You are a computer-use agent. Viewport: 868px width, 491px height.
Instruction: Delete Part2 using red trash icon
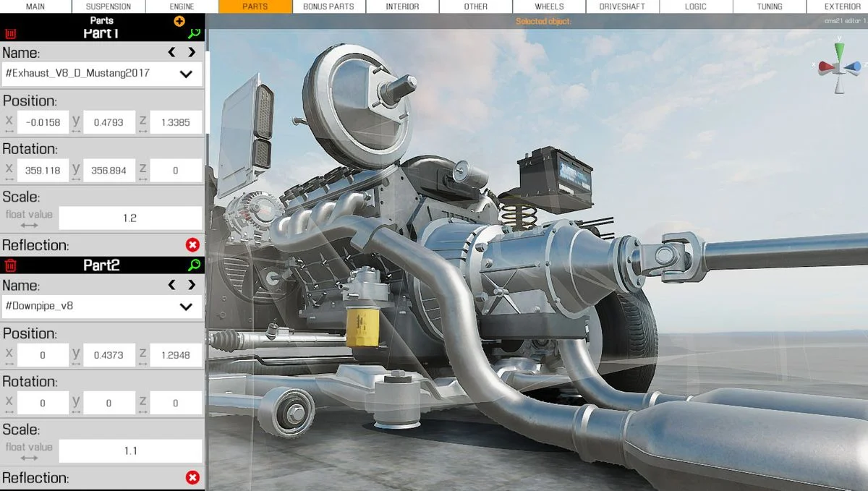point(10,265)
